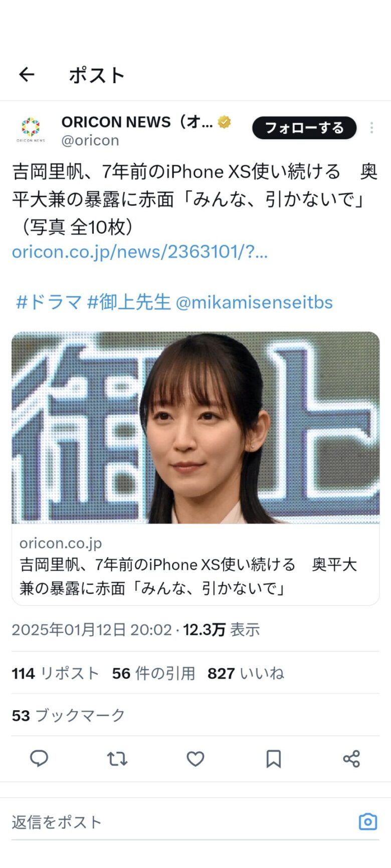Like the post with heart icon

pyautogui.click(x=195, y=759)
